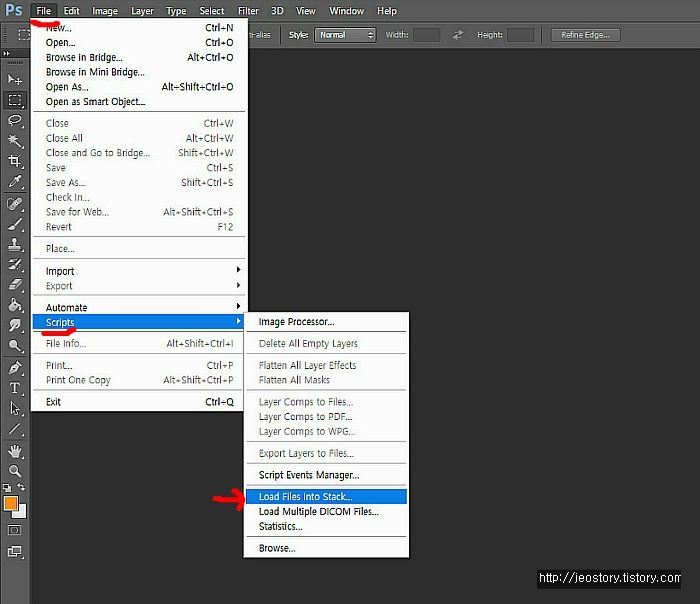Choose Exit from File menu
Viewport: 700px width, 604px height.
138,401
